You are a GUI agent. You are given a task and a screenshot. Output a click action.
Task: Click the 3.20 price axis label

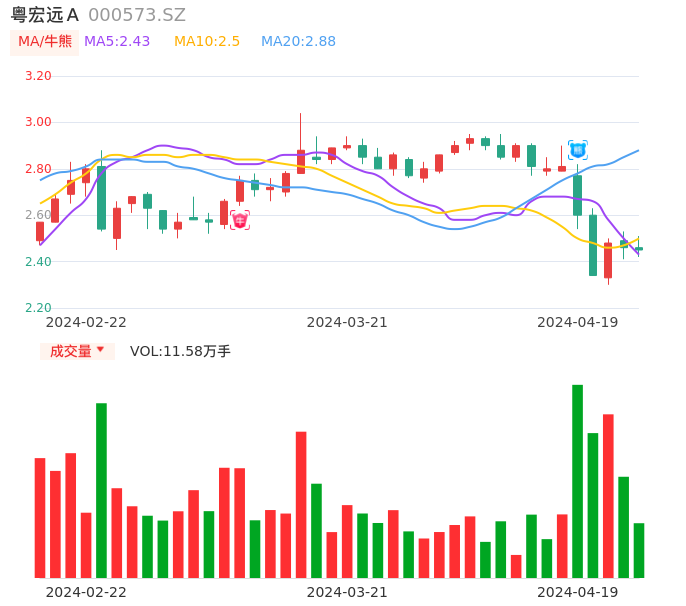coord(37,76)
